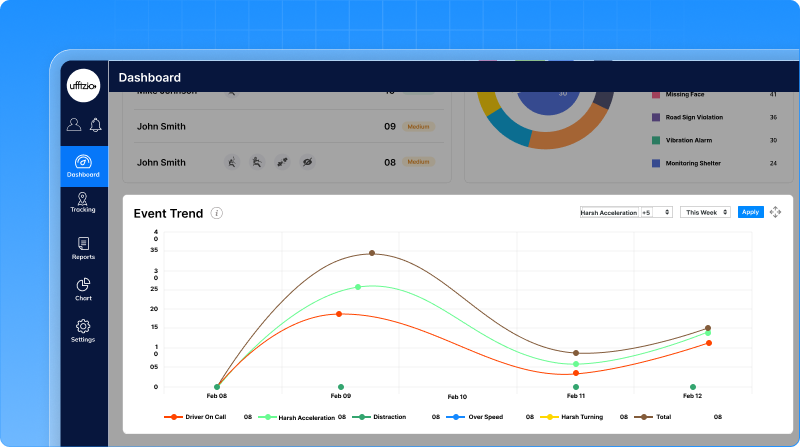Click the Medium badge on last John Smith row
Image resolution: width=800 pixels, height=447 pixels.
418,162
